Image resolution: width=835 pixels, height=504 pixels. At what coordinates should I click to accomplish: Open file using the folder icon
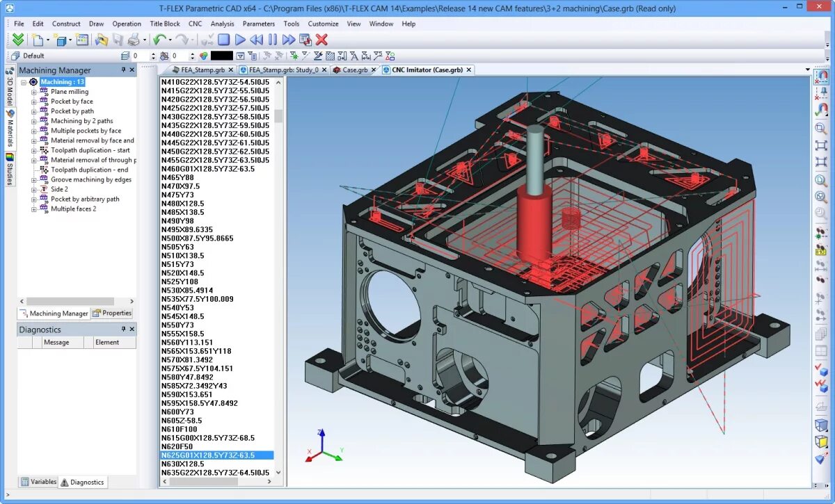(x=102, y=40)
